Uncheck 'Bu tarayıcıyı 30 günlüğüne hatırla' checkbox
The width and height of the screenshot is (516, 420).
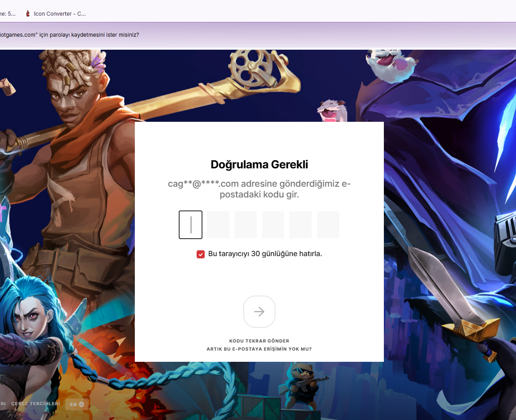tap(200, 254)
